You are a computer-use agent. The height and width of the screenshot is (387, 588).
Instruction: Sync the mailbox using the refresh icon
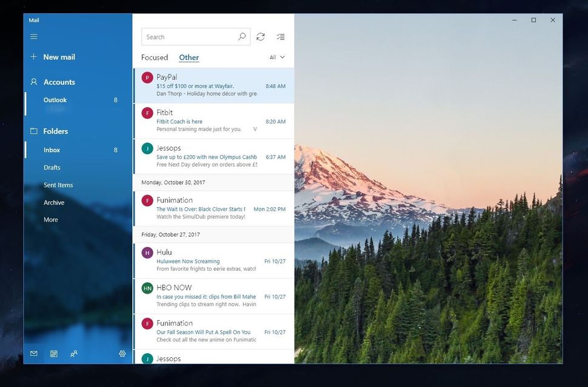click(261, 36)
